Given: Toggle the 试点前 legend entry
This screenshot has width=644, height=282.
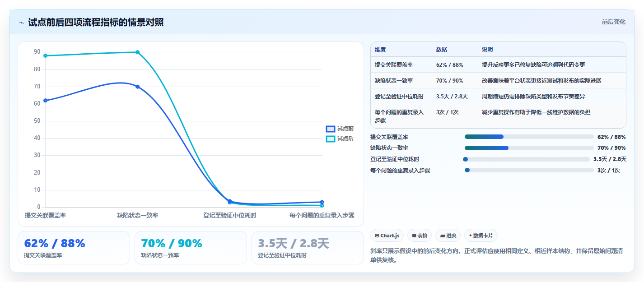Looking at the screenshot, I should coord(340,129).
